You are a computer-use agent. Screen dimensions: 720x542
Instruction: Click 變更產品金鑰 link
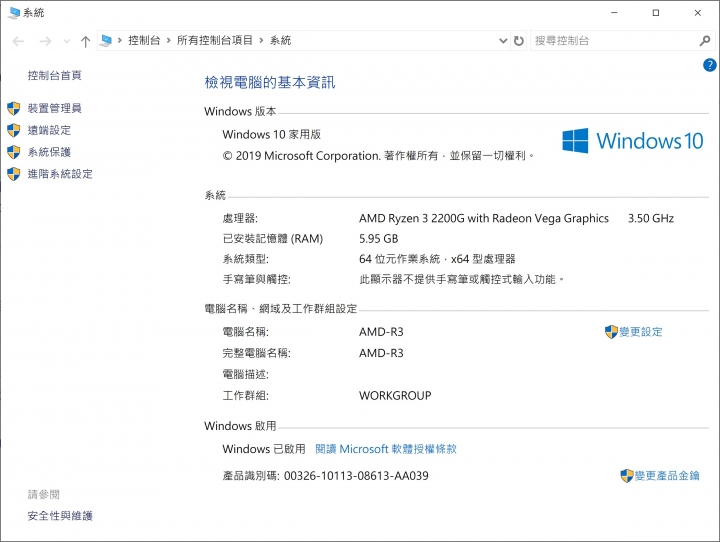(667, 476)
